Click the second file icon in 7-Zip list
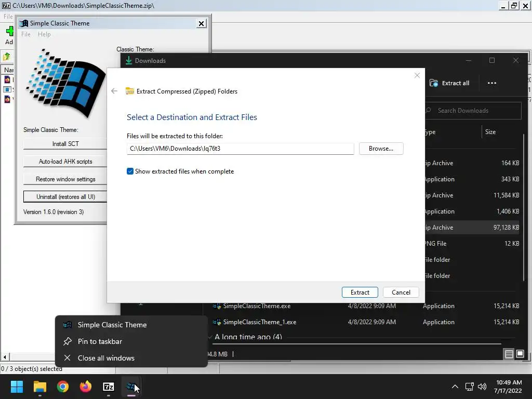Viewport: 532px width, 399px height. click(x=7, y=89)
